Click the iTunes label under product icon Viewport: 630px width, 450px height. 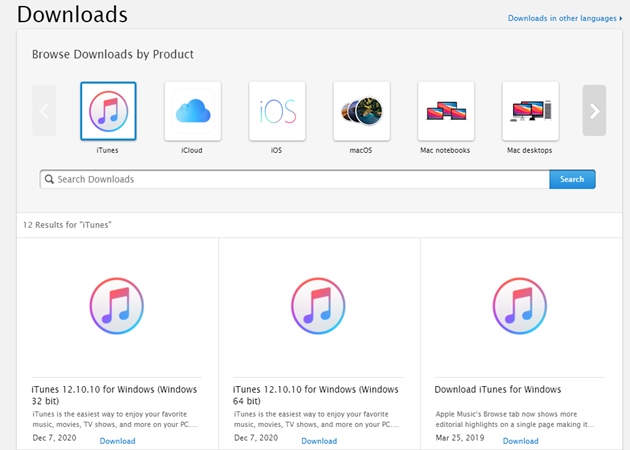[107, 150]
